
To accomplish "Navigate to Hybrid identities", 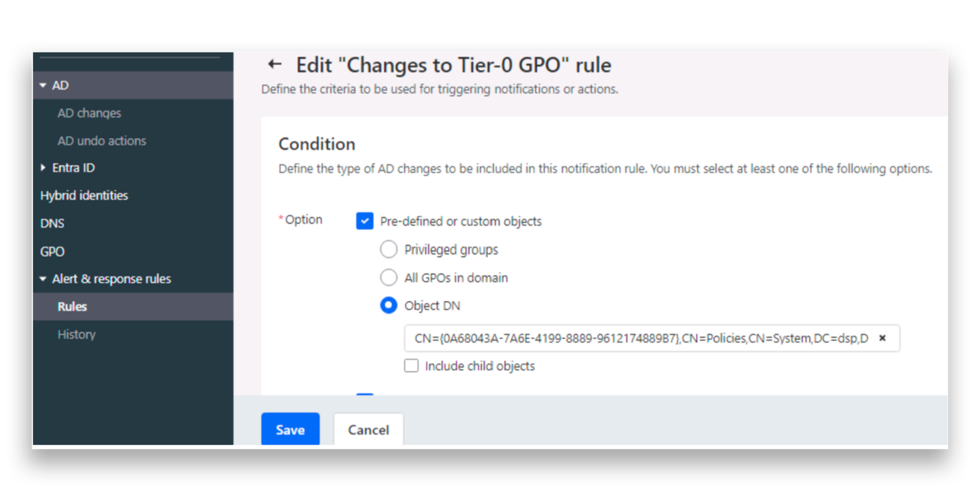I will point(84,195).
